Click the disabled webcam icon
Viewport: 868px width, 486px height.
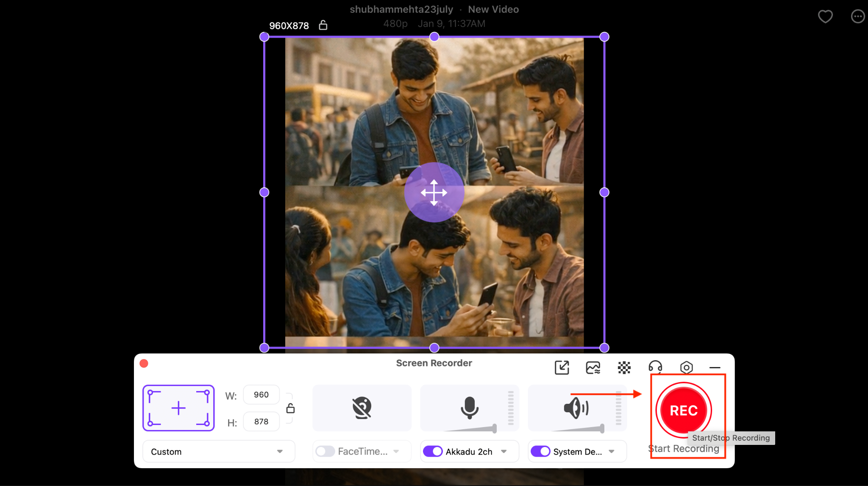point(362,408)
